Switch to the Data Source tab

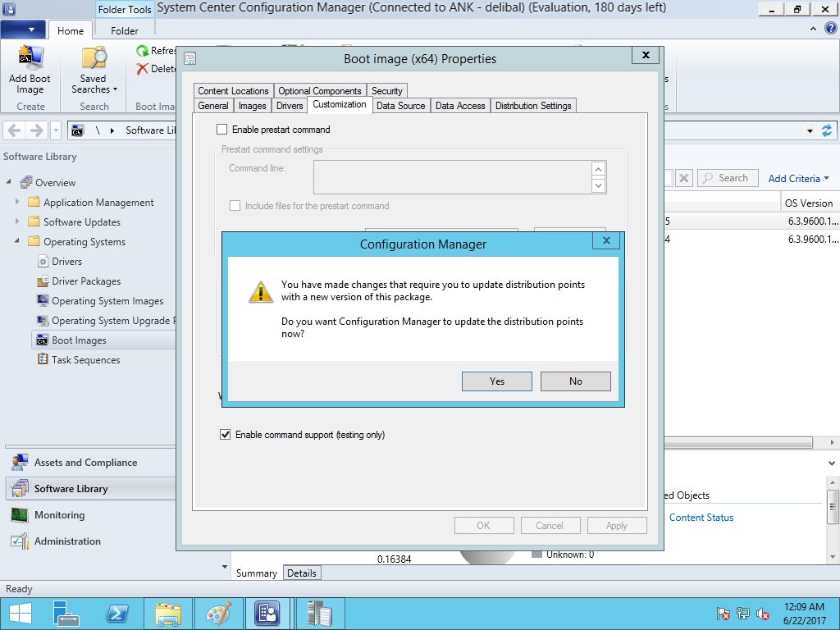(400, 106)
